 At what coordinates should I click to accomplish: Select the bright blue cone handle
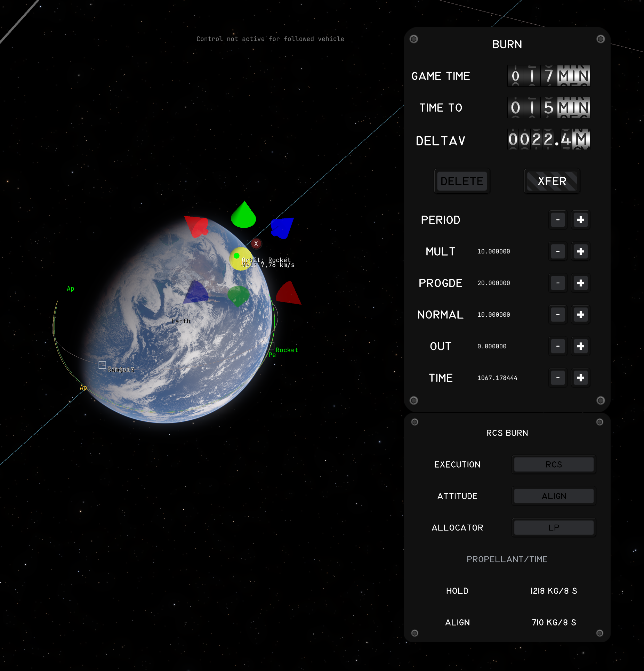[x=282, y=228]
